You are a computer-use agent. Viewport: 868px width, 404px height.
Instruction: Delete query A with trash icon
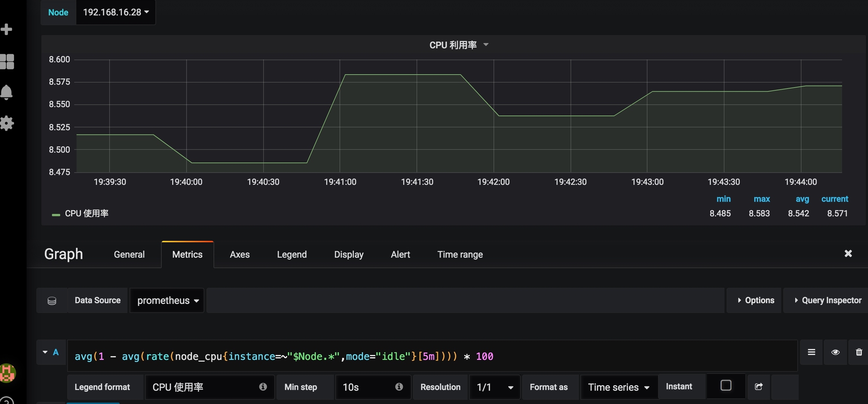[859, 352]
